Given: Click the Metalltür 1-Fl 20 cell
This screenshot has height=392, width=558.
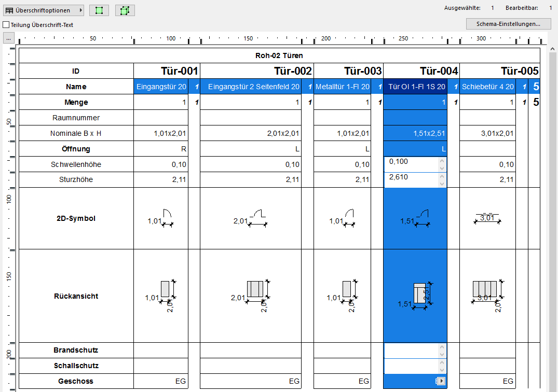Looking at the screenshot, I should [343, 87].
